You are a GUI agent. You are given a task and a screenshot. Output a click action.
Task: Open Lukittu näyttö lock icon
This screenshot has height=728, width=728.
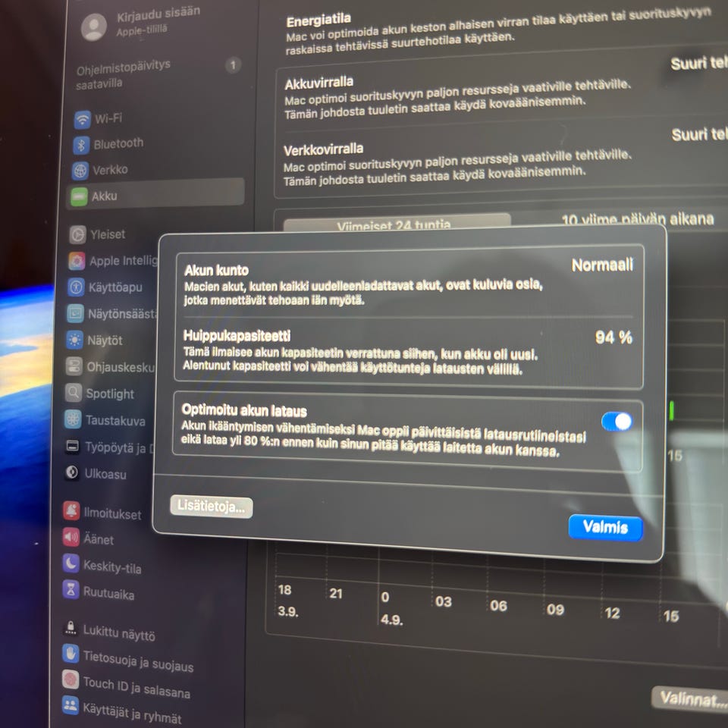(x=71, y=628)
